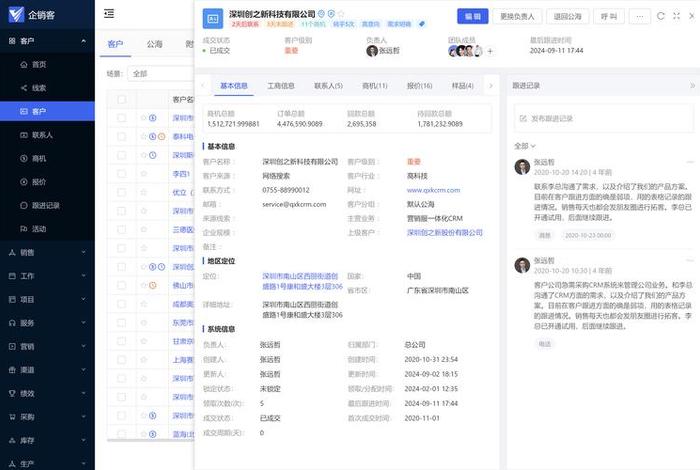Viewport: 700px width, 470px height.
Task: Open the 场景 全部 dropdown
Action: click(161, 74)
